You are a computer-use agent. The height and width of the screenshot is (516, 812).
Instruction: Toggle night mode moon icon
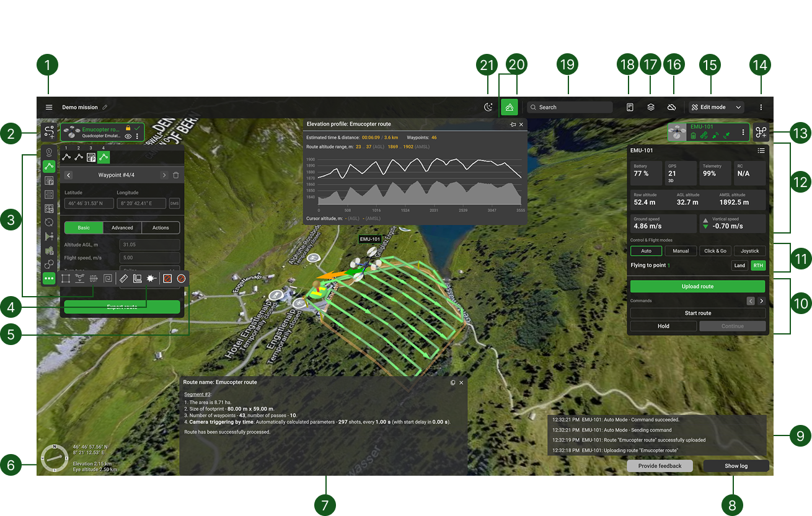click(488, 107)
